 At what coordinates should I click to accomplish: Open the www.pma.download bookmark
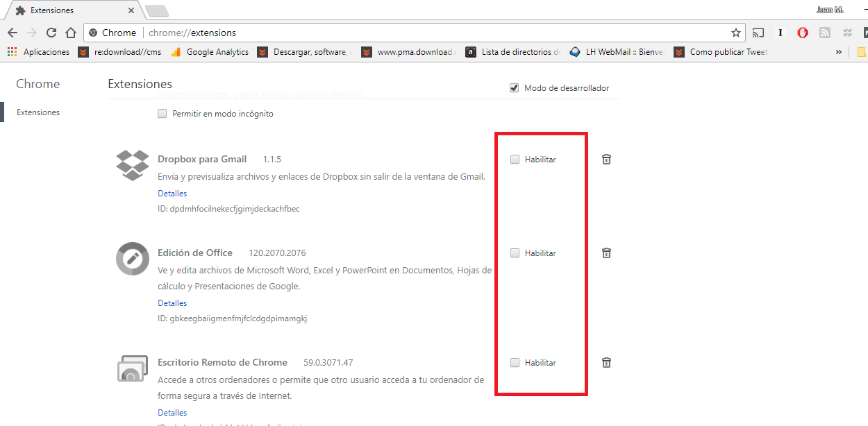click(409, 52)
